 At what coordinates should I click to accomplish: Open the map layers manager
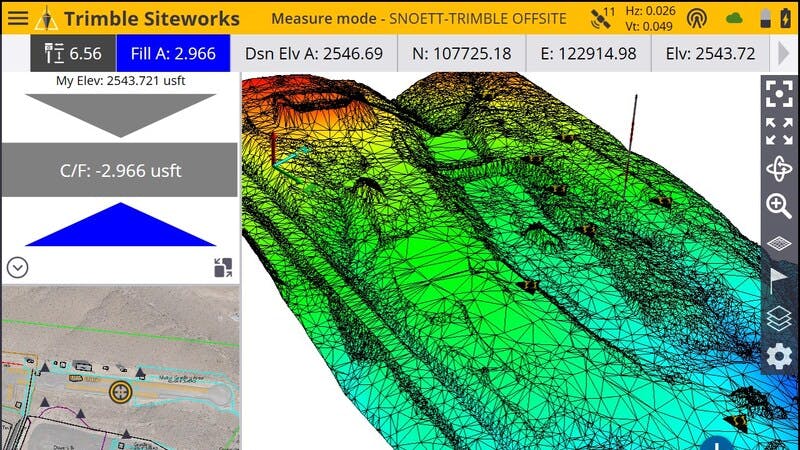(779, 319)
